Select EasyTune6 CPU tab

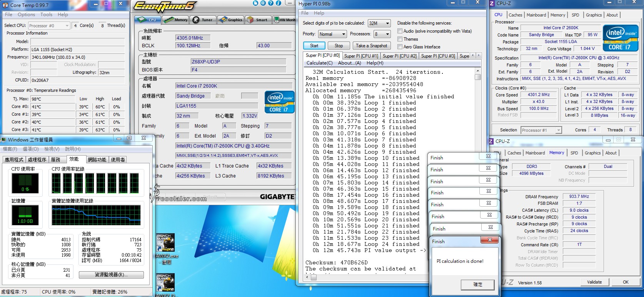point(147,20)
